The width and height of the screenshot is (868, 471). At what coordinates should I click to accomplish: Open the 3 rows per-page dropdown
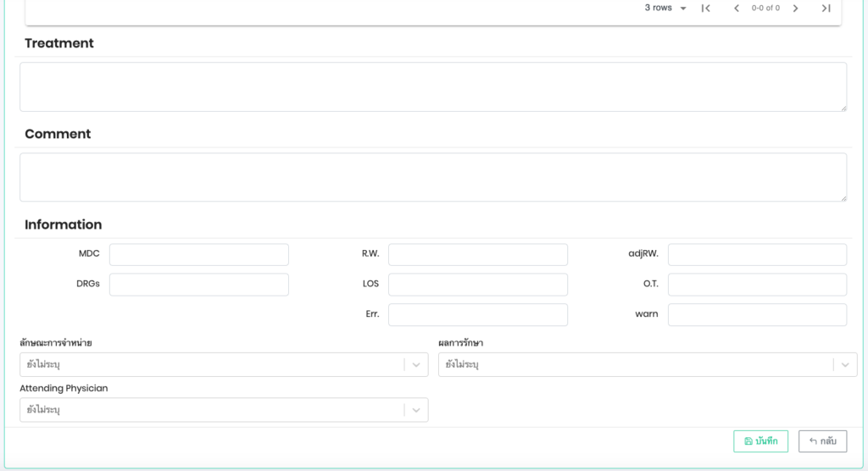(x=665, y=8)
